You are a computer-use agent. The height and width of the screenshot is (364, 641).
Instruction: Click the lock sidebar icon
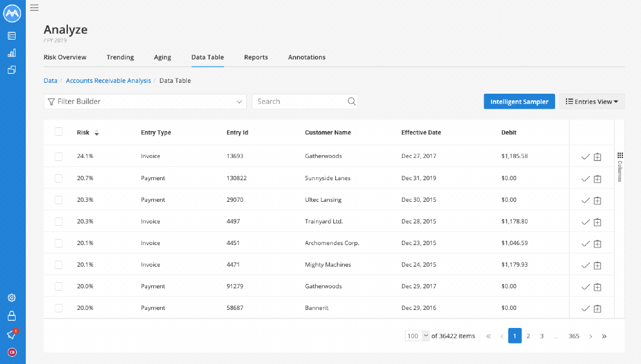pyautogui.click(x=12, y=316)
